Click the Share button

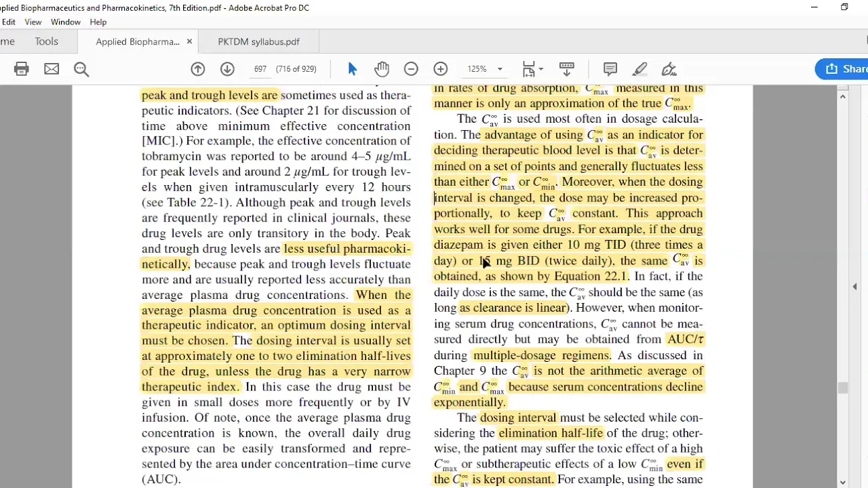[843, 68]
